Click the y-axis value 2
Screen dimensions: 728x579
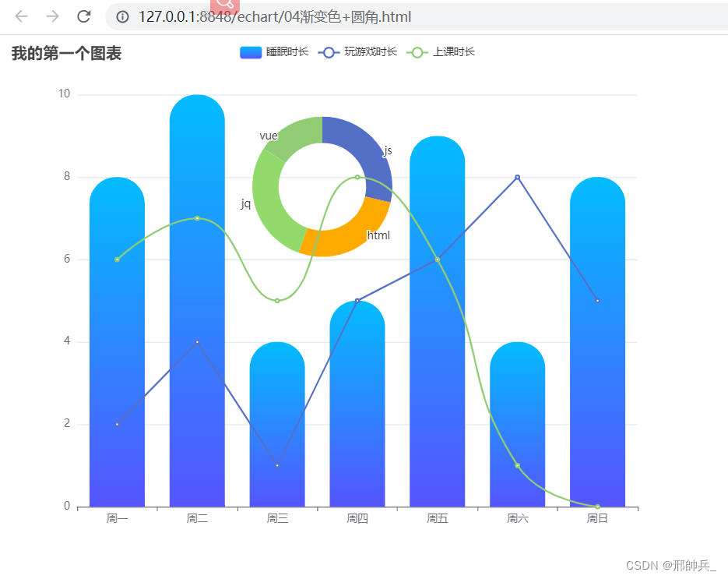click(67, 423)
